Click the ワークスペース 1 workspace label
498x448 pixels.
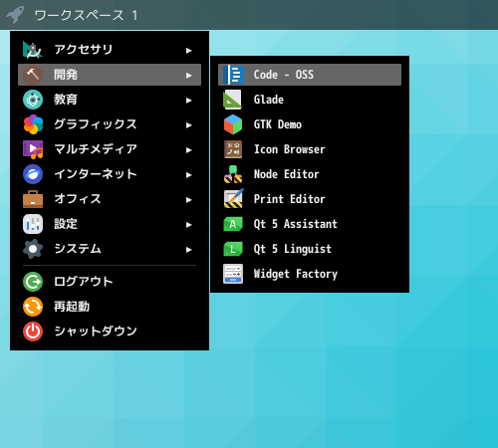coord(86,15)
